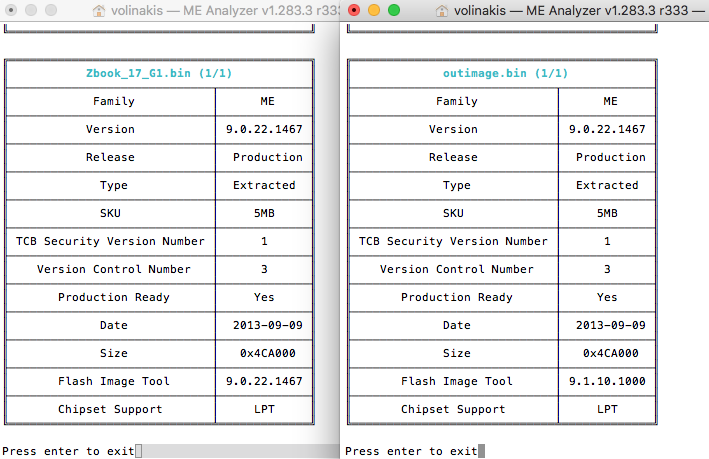
Task: Click 'Version Control Number' label in left window
Action: pos(114,270)
